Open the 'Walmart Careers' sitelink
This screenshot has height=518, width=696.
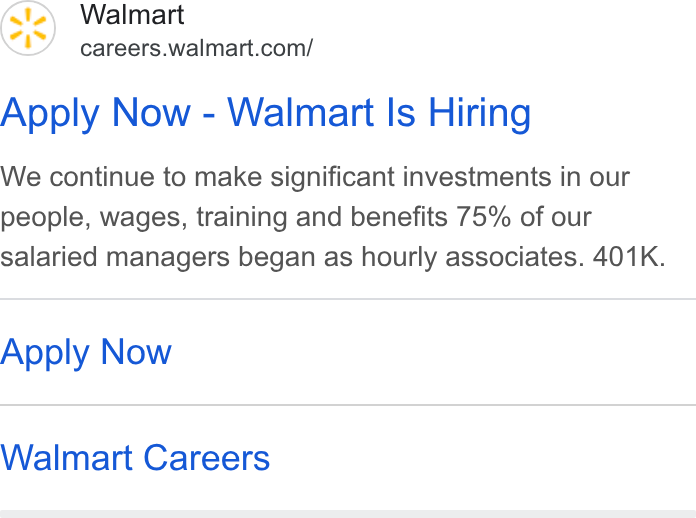pyautogui.click(x=135, y=458)
